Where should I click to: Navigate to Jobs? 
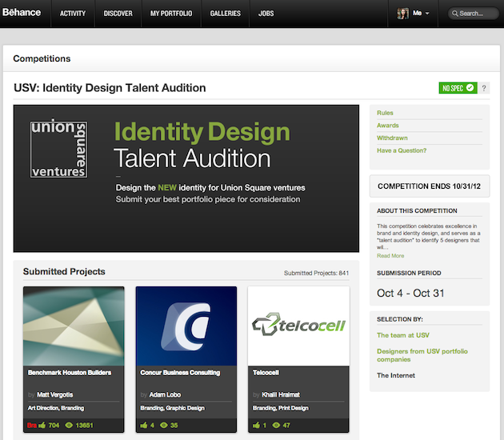266,14
